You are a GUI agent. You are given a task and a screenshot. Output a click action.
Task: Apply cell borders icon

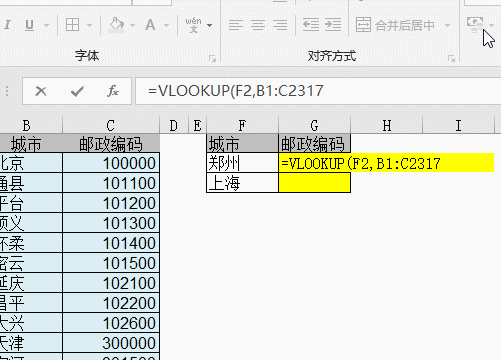[x=72, y=25]
